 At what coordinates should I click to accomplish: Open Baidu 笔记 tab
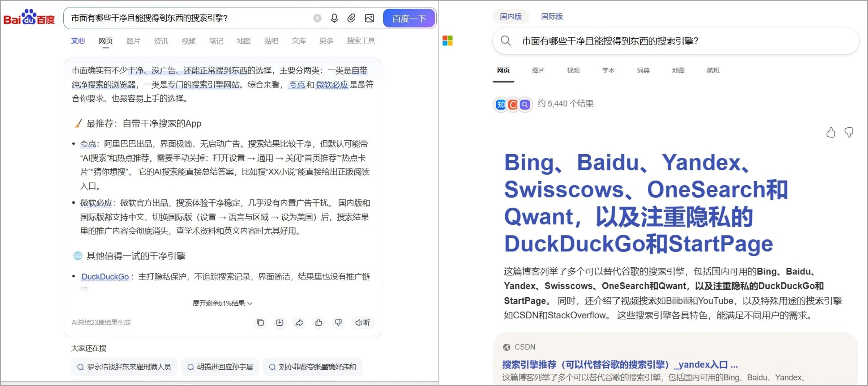(x=216, y=41)
